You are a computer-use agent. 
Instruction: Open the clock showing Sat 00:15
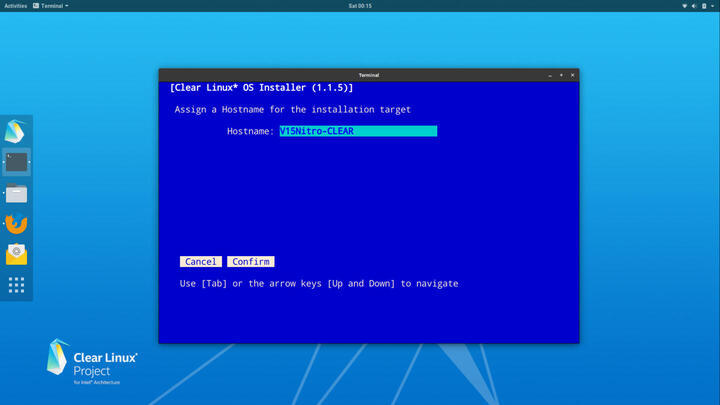tap(360, 6)
